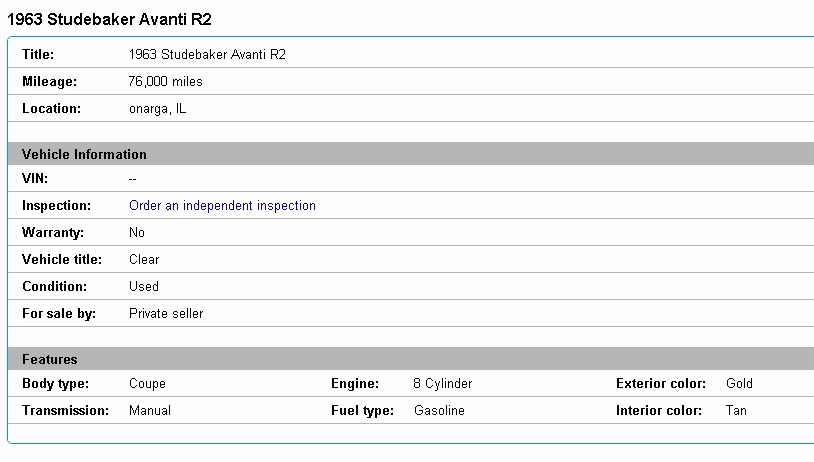Select the Gasoline fuel type value

pos(439,411)
